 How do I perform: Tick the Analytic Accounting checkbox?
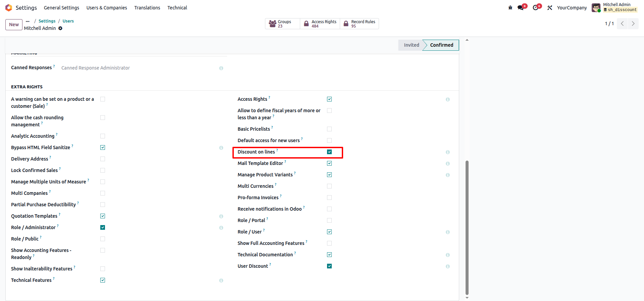point(103,136)
